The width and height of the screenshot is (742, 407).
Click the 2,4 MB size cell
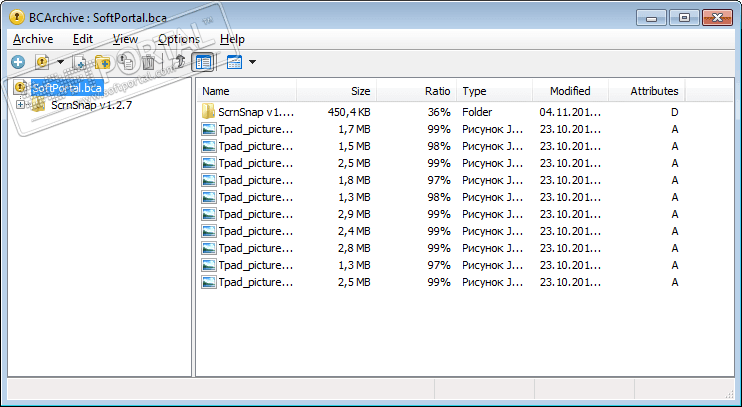[354, 231]
